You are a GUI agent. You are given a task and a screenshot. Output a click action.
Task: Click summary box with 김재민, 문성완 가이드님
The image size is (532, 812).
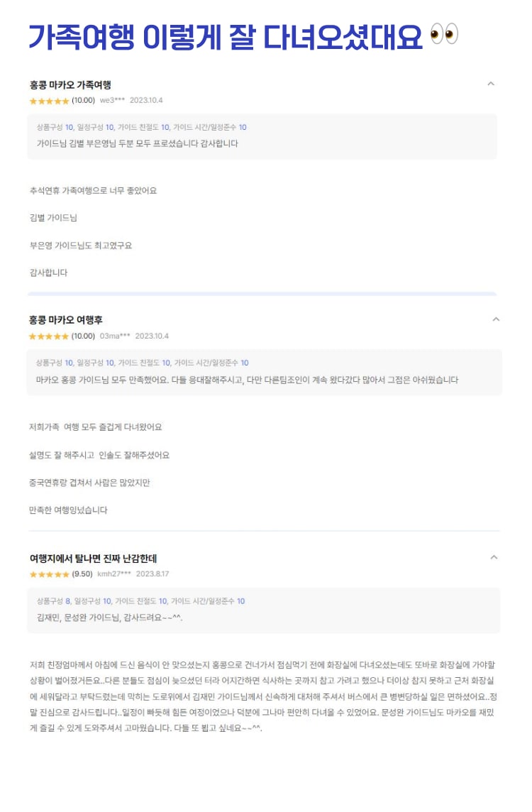click(x=264, y=610)
